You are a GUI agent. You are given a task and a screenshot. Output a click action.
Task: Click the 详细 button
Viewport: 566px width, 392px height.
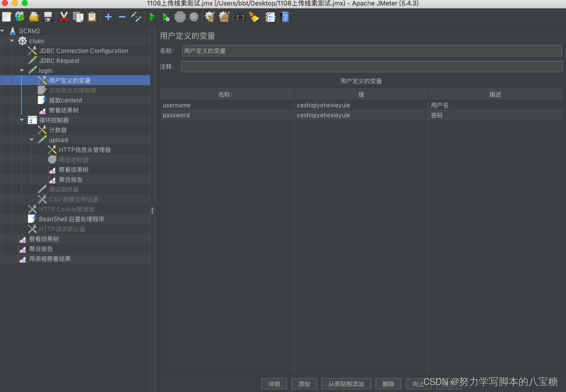click(x=274, y=384)
